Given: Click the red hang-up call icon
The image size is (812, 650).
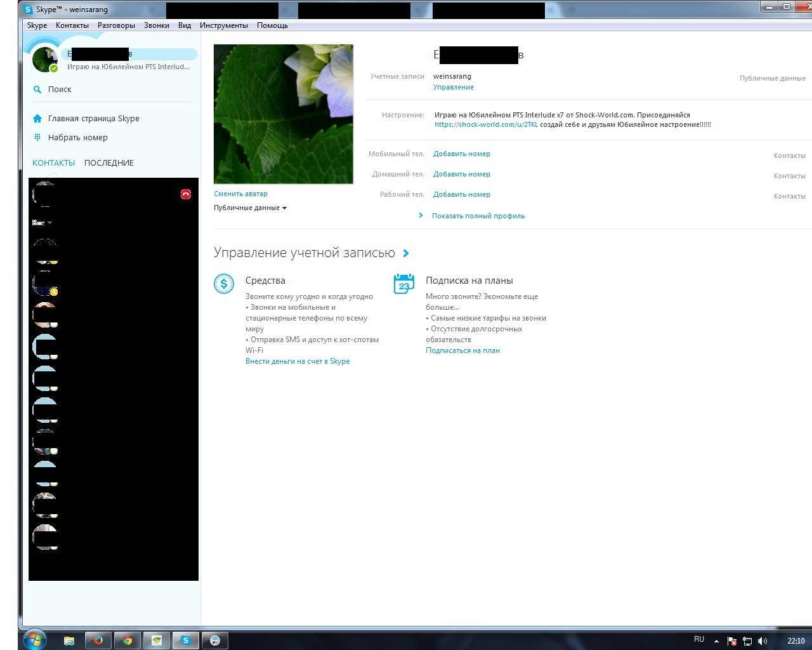Looking at the screenshot, I should tap(186, 194).
